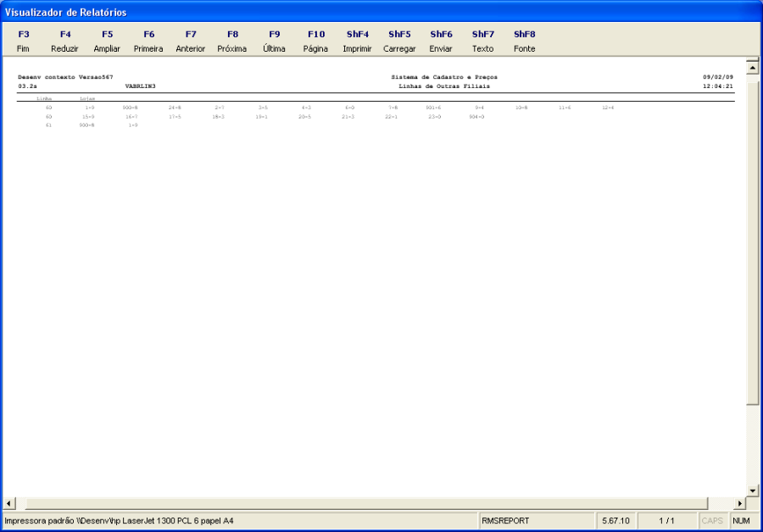The height and width of the screenshot is (532, 763).
Task: Click the 'Lojas' column header
Action: (x=87, y=98)
